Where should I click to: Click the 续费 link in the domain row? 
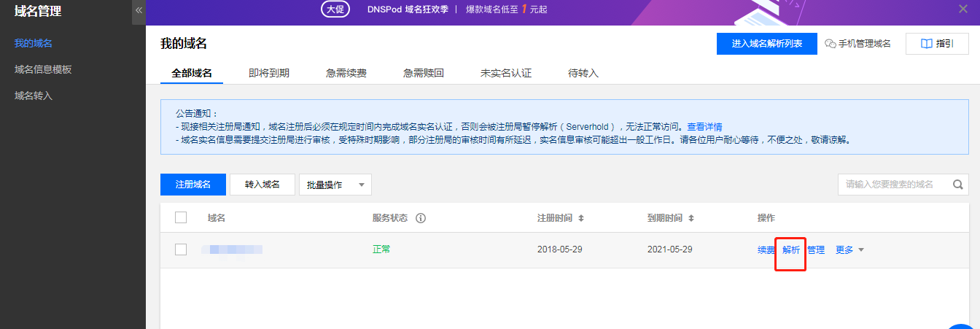click(x=766, y=249)
